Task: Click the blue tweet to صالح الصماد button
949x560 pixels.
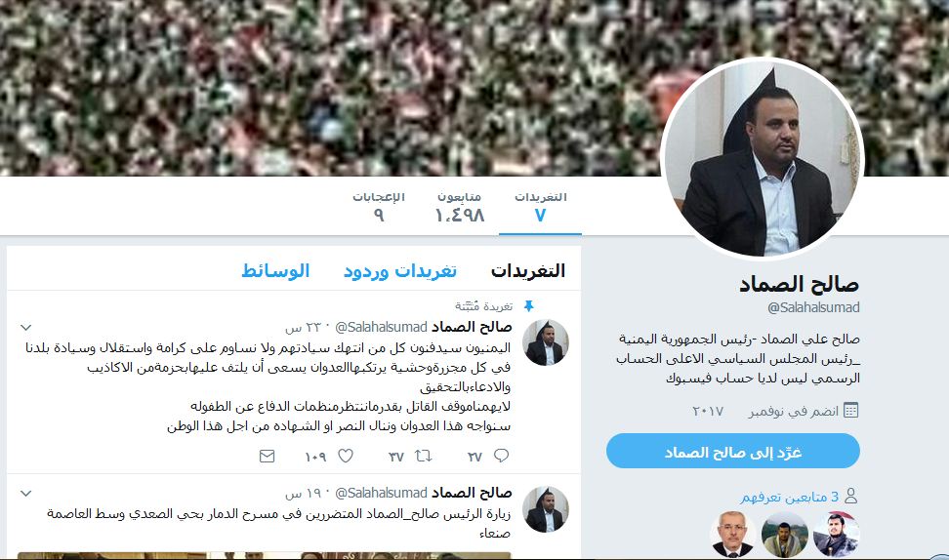Action: [x=733, y=451]
